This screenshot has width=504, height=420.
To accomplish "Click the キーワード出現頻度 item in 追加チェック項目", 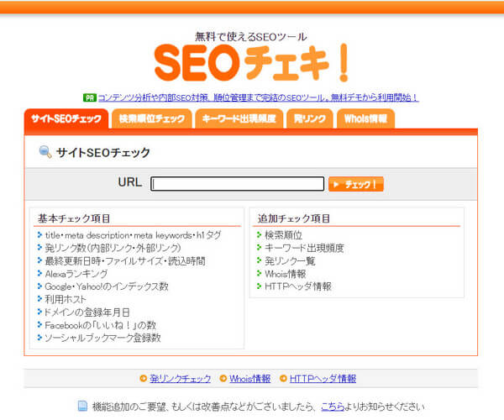I will click(304, 248).
